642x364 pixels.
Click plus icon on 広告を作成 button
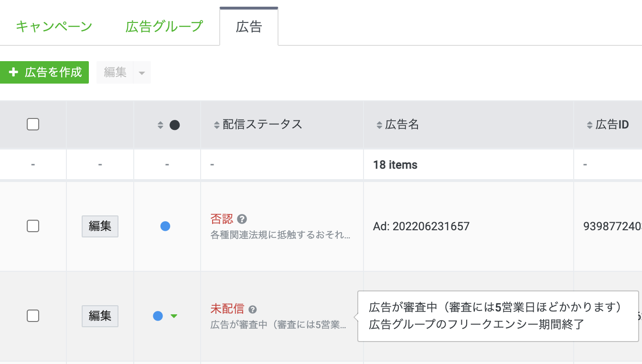(x=14, y=72)
